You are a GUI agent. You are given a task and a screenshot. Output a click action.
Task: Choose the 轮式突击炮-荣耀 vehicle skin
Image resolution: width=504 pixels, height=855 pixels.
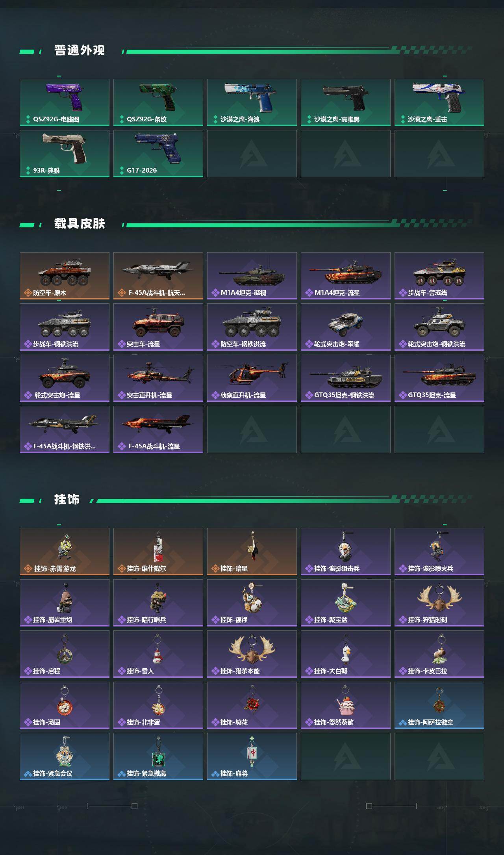tap(346, 327)
